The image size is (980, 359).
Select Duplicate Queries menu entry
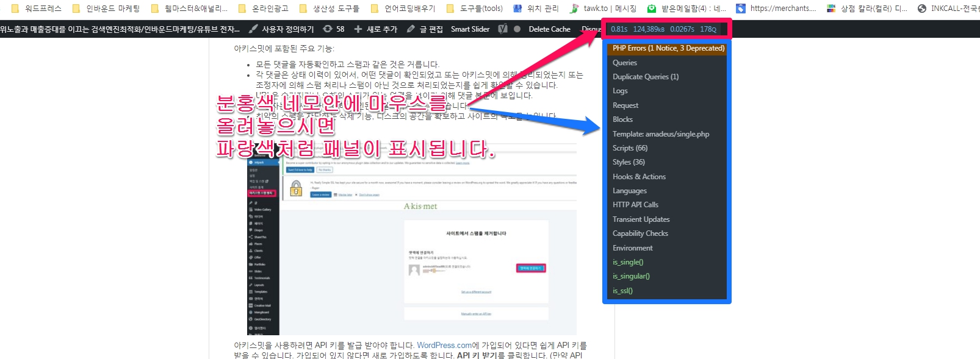(645, 77)
